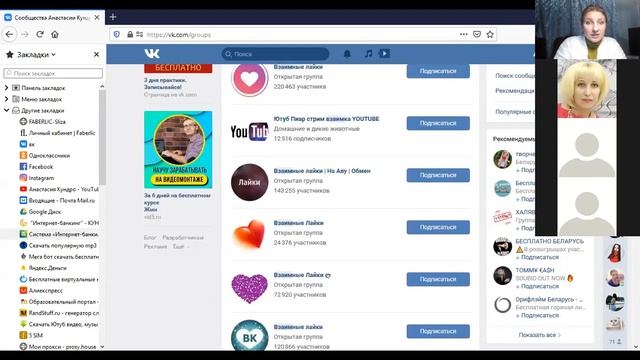Subscribe to the 220 463 участника group
Viewport: 640px width, 360px height.
tap(438, 71)
